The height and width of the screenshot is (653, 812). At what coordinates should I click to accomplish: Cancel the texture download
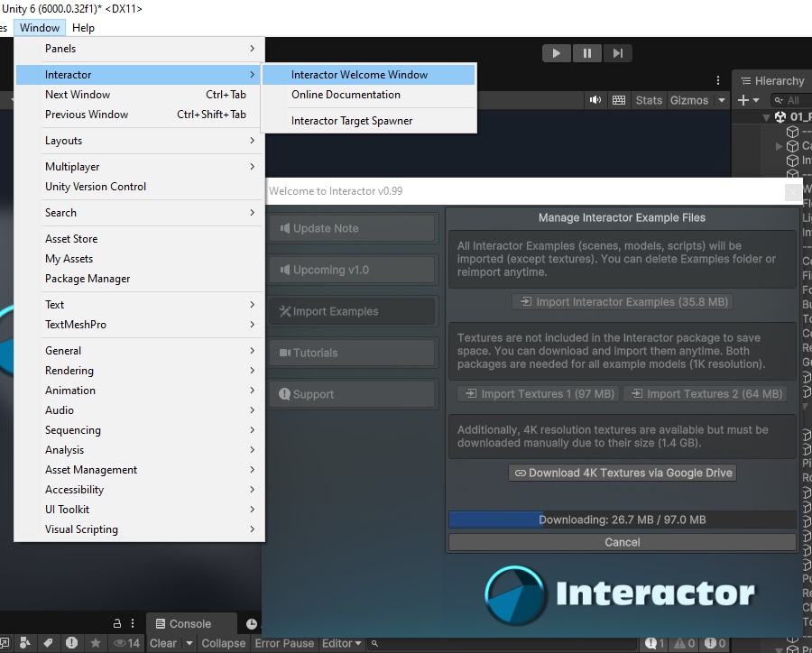[623, 542]
